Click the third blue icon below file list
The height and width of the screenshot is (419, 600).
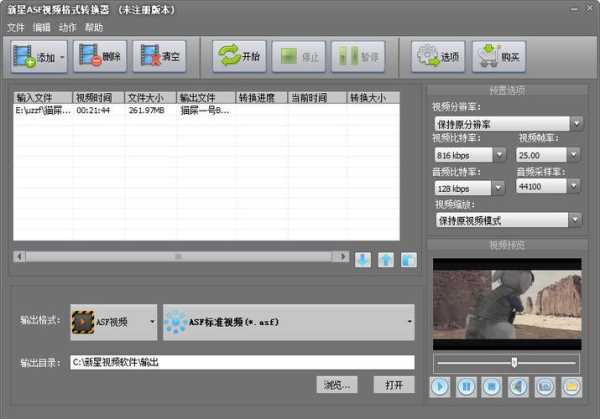click(409, 260)
